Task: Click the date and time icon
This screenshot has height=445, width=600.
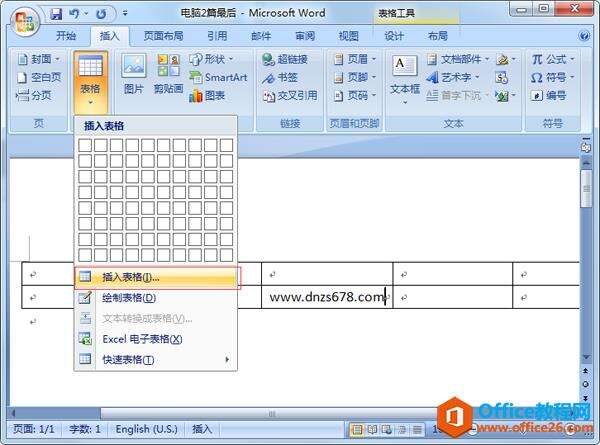Action: 502,78
